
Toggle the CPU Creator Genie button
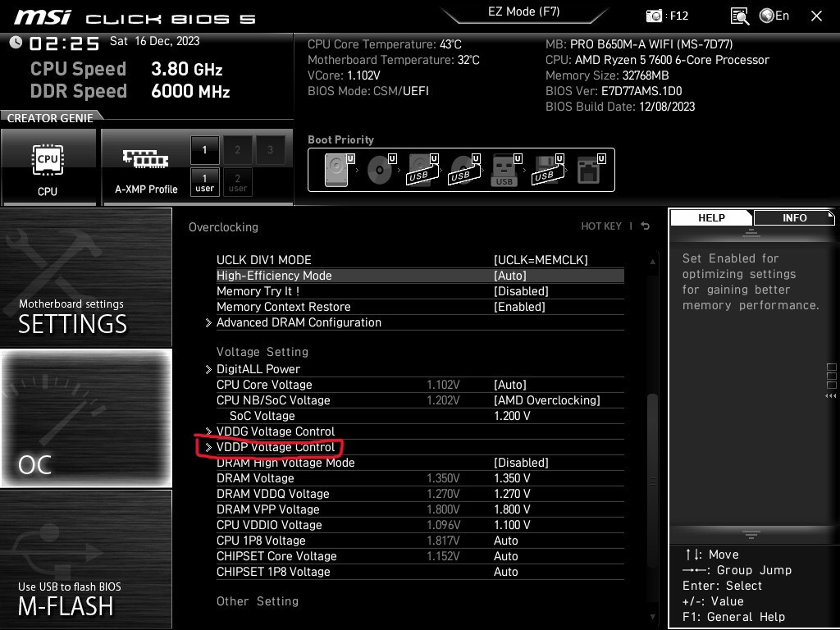[48, 167]
